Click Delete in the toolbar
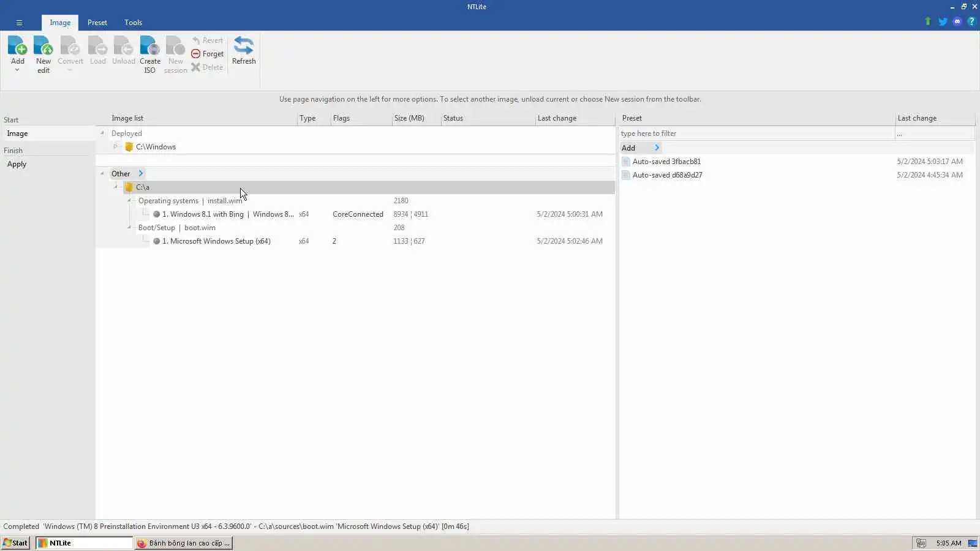The height and width of the screenshot is (551, 980). (207, 67)
